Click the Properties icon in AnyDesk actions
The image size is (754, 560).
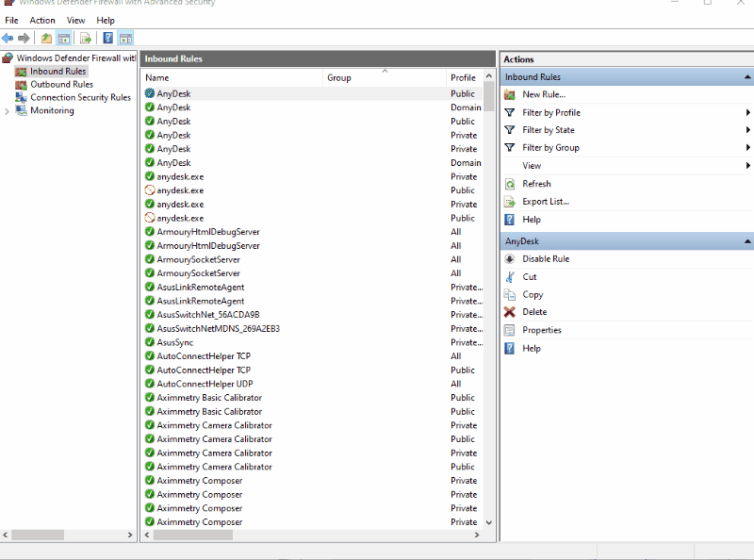510,330
